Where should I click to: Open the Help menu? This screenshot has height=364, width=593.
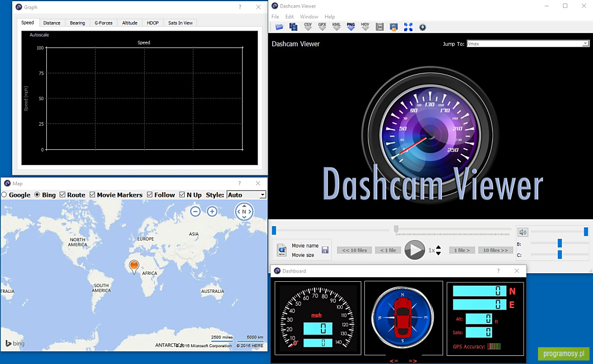(330, 17)
